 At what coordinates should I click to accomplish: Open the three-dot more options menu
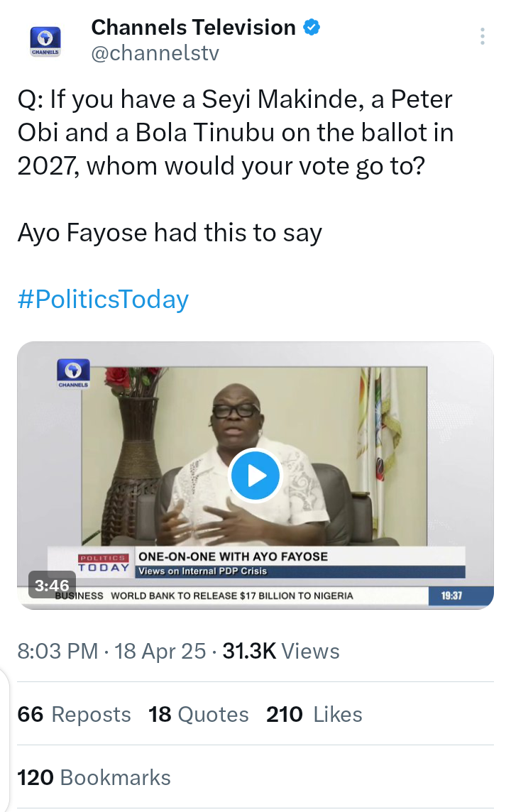tap(482, 36)
